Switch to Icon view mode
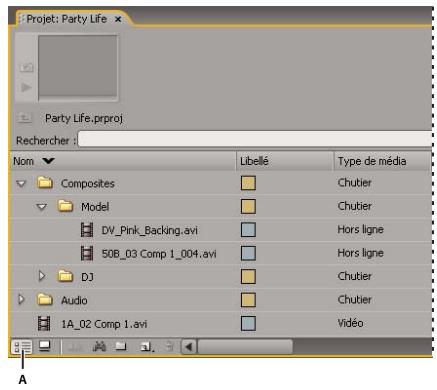437x390 pixels. click(x=44, y=346)
